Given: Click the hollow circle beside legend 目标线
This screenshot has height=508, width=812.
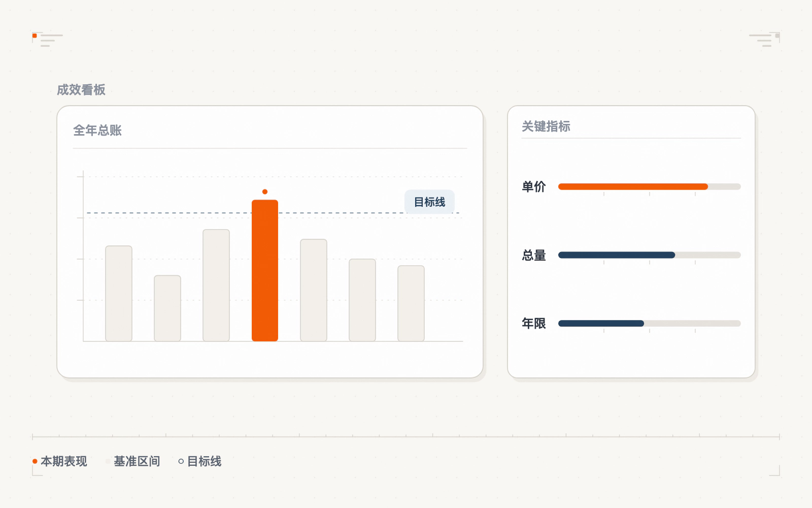Looking at the screenshot, I should 181,461.
